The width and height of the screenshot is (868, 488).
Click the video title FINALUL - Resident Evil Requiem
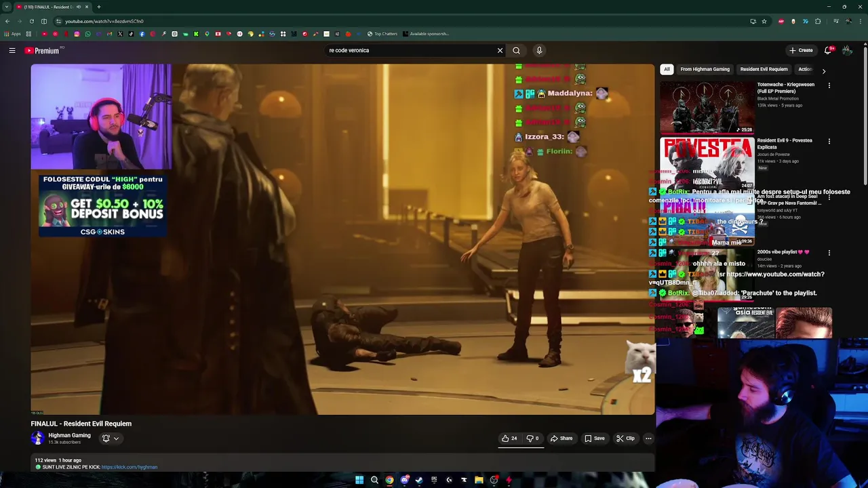(81, 424)
